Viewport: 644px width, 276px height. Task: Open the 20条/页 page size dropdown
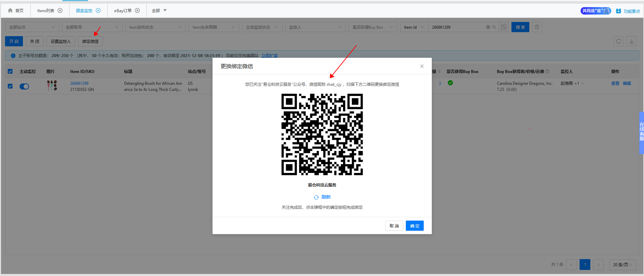[623, 265]
